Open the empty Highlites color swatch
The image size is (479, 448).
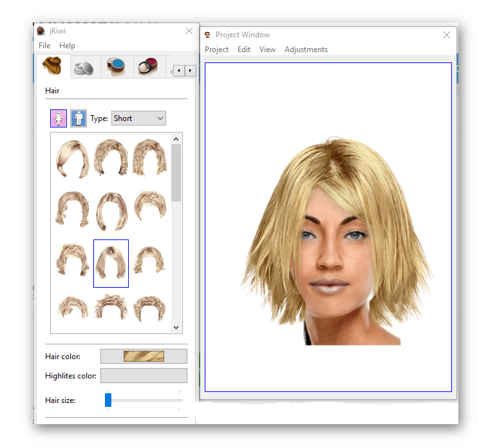(144, 375)
